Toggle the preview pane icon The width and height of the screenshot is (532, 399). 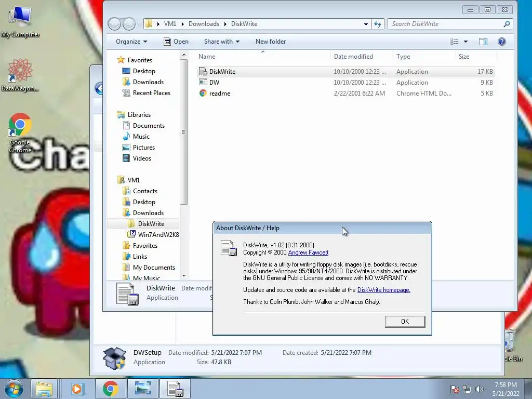click(x=483, y=42)
